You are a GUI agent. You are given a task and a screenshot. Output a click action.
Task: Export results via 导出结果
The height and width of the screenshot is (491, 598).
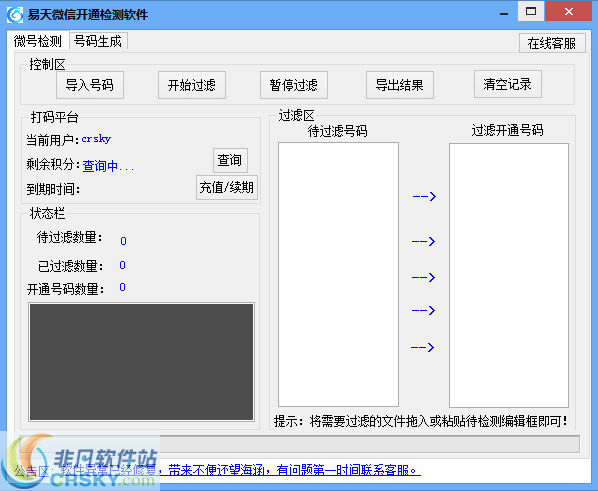(400, 85)
